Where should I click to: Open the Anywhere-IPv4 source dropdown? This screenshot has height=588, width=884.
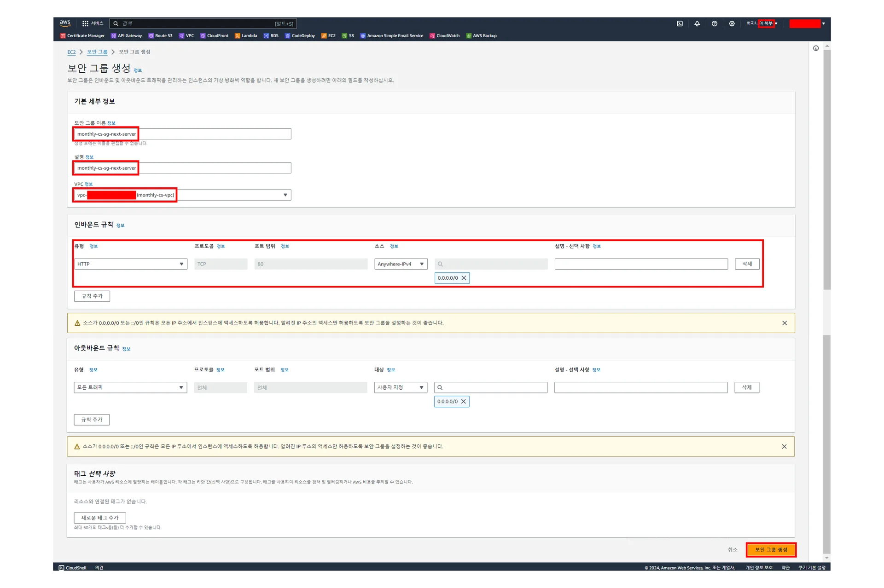tap(401, 264)
